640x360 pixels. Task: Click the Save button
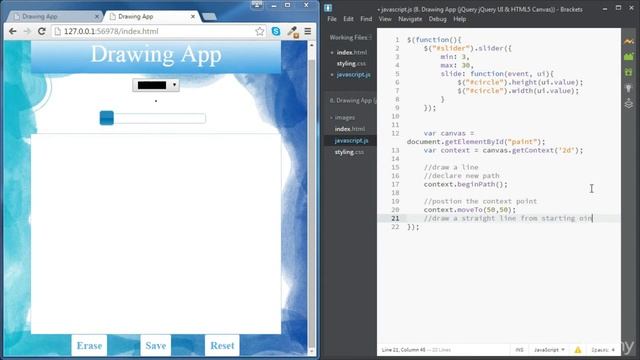pyautogui.click(x=156, y=346)
